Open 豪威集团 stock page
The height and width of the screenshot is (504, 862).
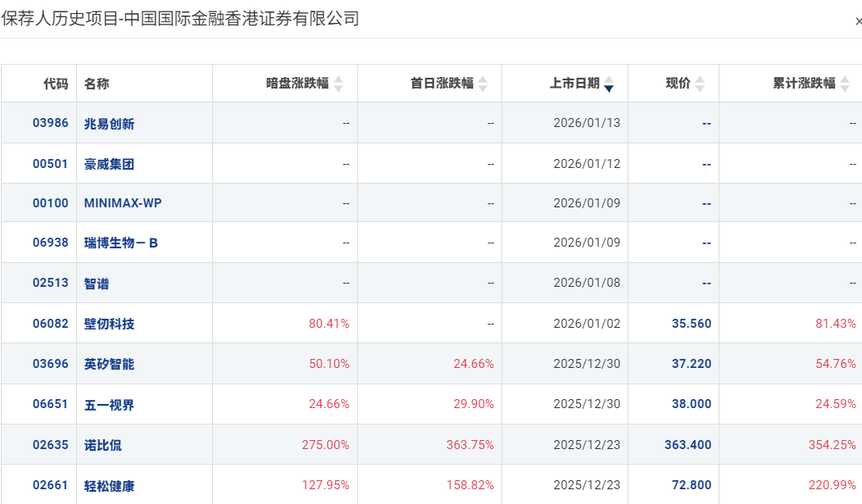tap(109, 164)
